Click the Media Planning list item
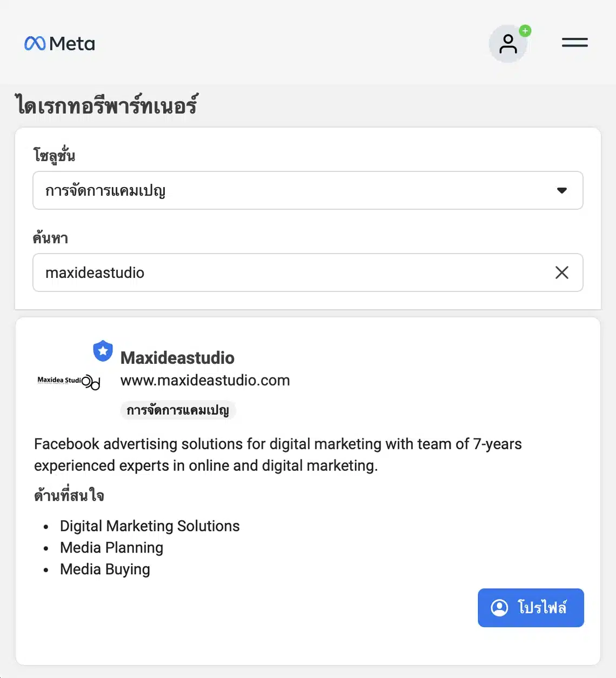The height and width of the screenshot is (678, 616). [111, 548]
